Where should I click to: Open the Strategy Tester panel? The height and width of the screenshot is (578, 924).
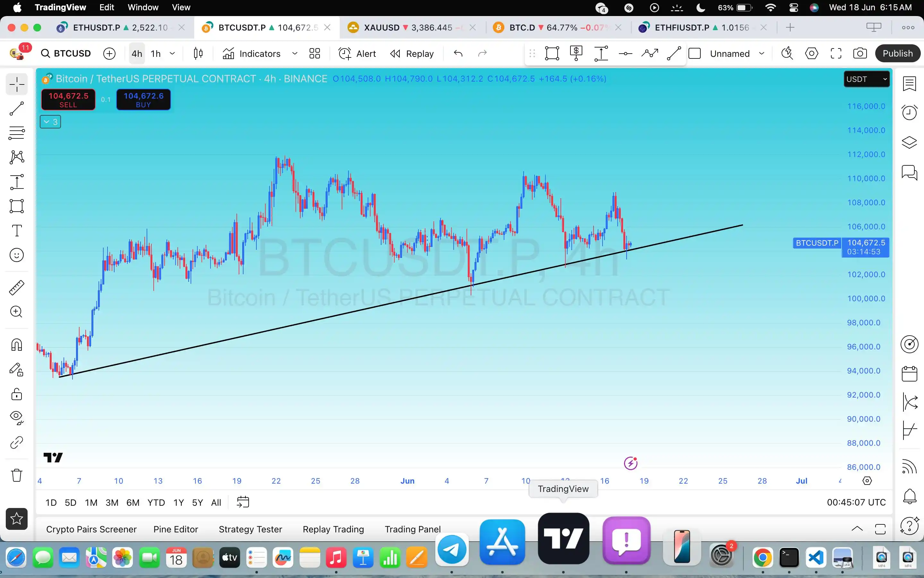click(x=251, y=529)
